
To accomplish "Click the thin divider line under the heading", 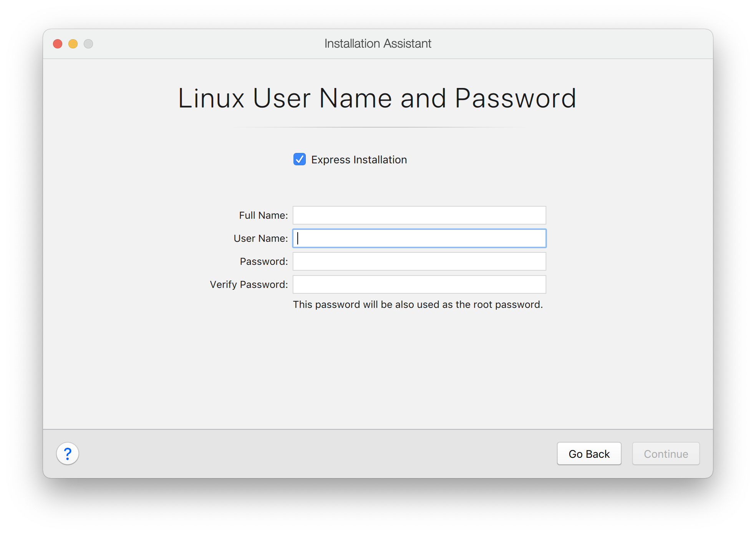I will pyautogui.click(x=378, y=127).
